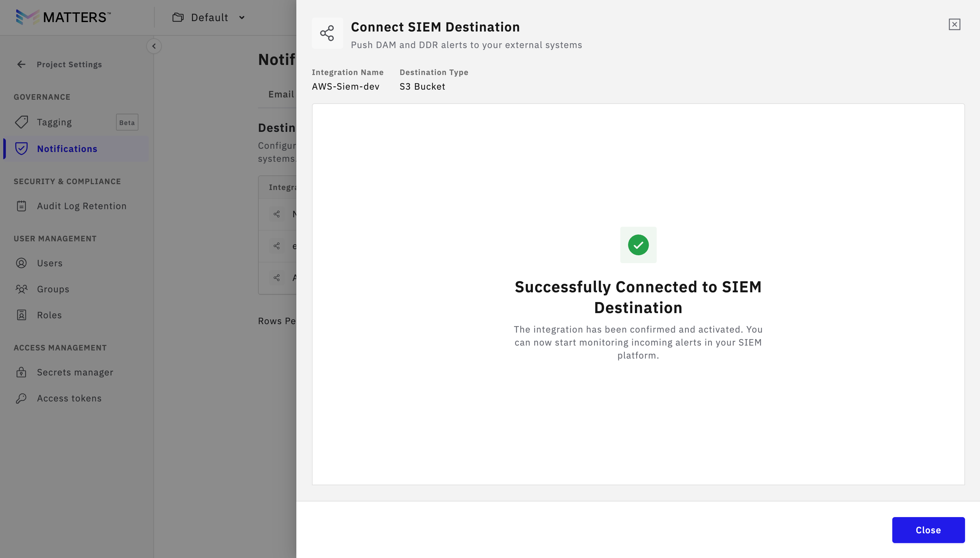Click the Roles badge icon

21,315
